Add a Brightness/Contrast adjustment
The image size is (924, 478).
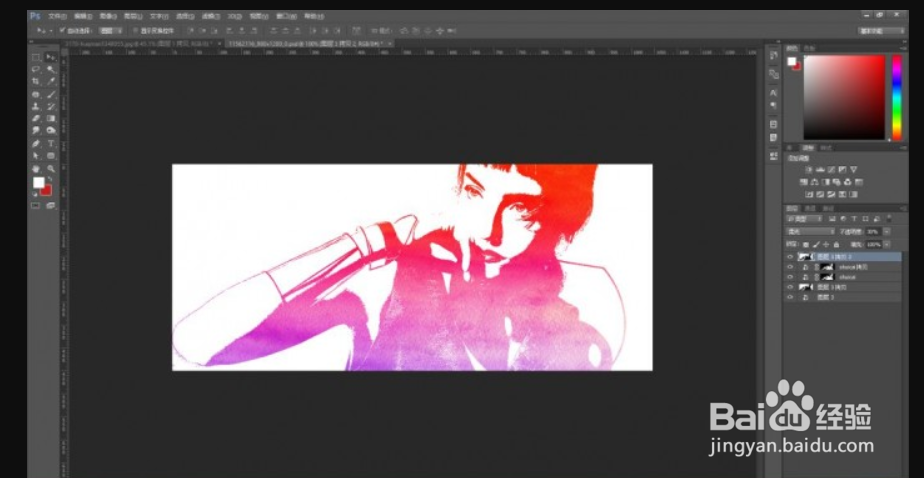[x=807, y=170]
